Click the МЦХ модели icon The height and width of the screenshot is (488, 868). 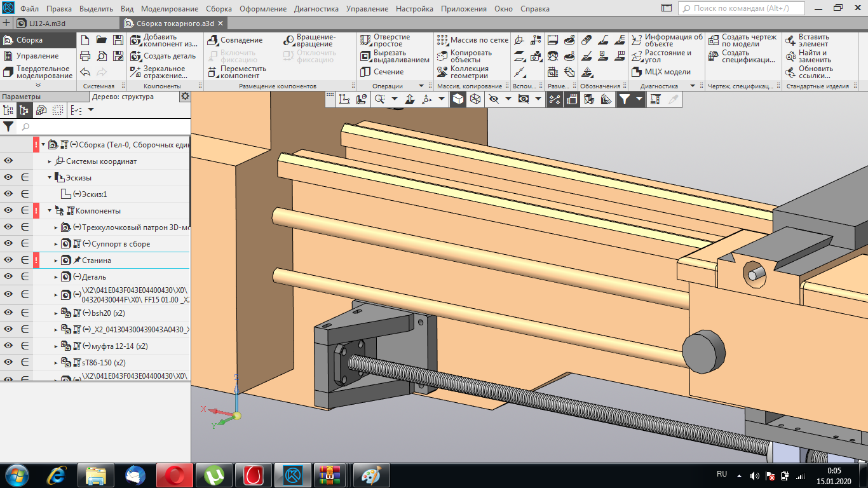[661, 72]
